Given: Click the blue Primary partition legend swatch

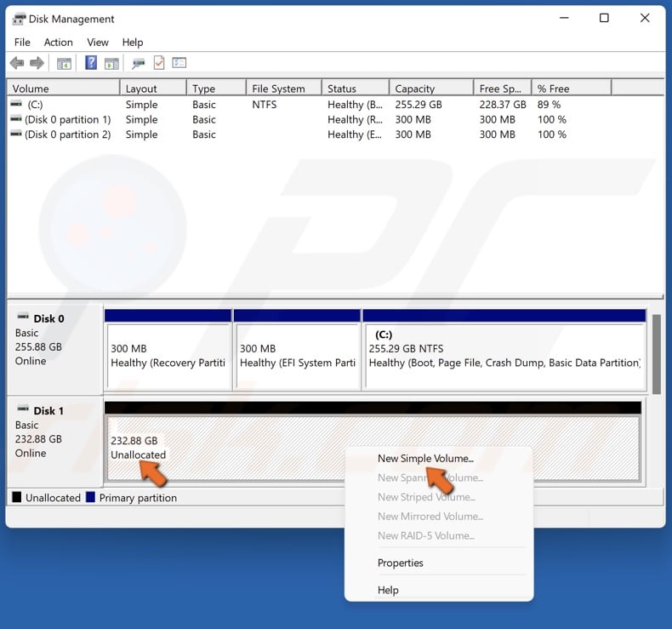Looking at the screenshot, I should point(90,497).
